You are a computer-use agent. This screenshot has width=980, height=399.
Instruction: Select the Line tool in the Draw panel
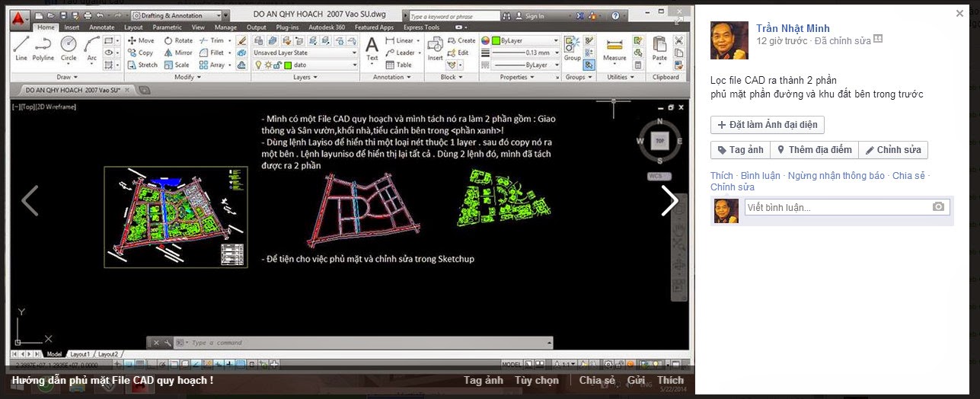[x=21, y=48]
